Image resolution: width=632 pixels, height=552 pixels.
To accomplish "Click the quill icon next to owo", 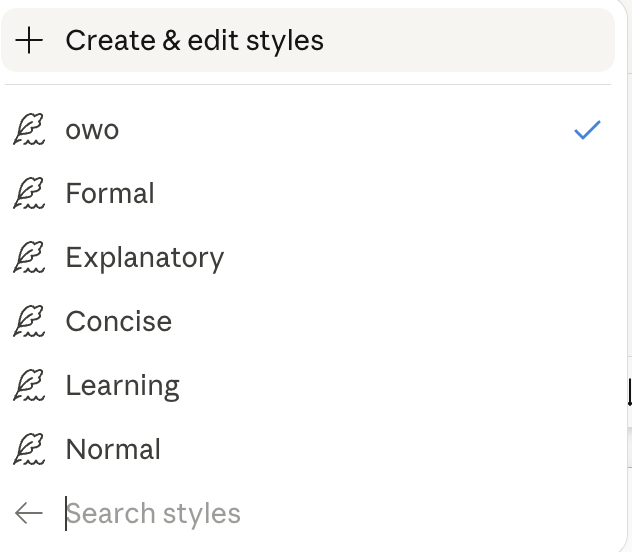I will (30, 130).
